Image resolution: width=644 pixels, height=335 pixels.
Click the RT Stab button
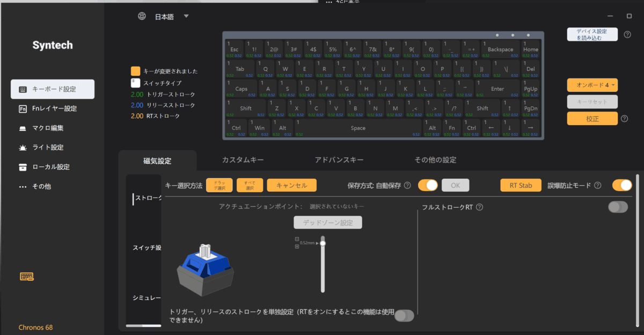521,185
